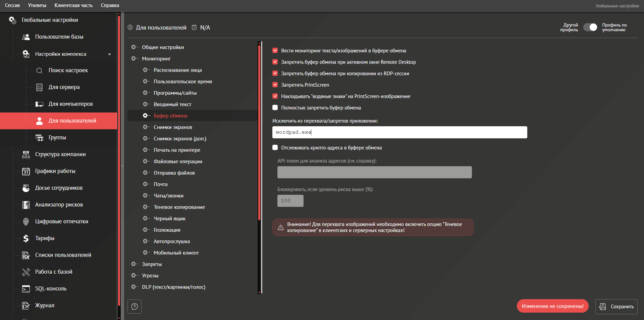Click the excluded applications text field
Image resolution: width=644 pixels, height=320 pixels.
[x=399, y=132]
